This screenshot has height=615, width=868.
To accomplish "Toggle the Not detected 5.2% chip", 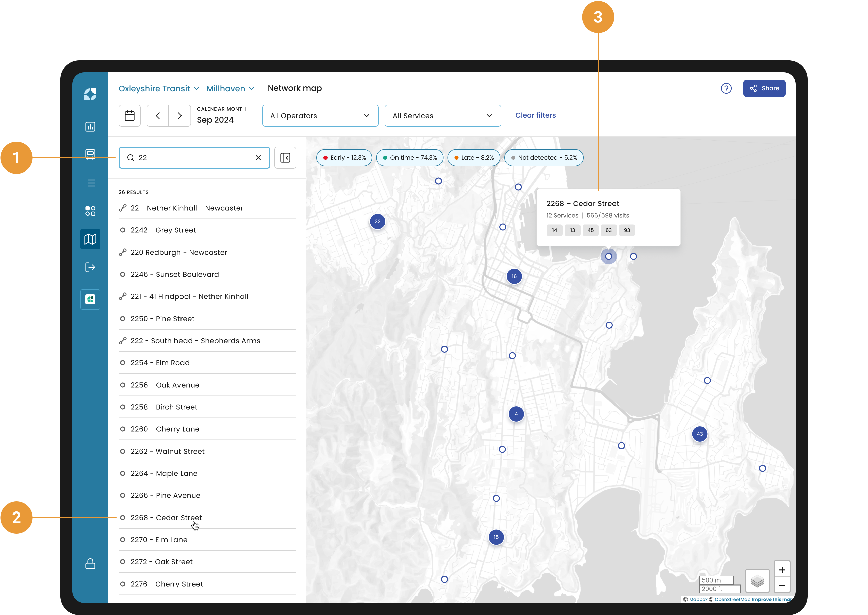I will [544, 157].
